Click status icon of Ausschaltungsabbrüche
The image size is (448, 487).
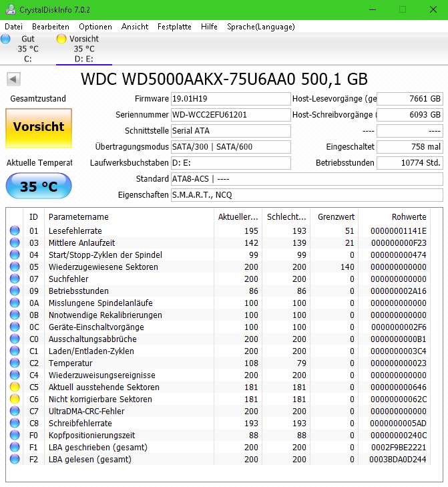(x=15, y=339)
